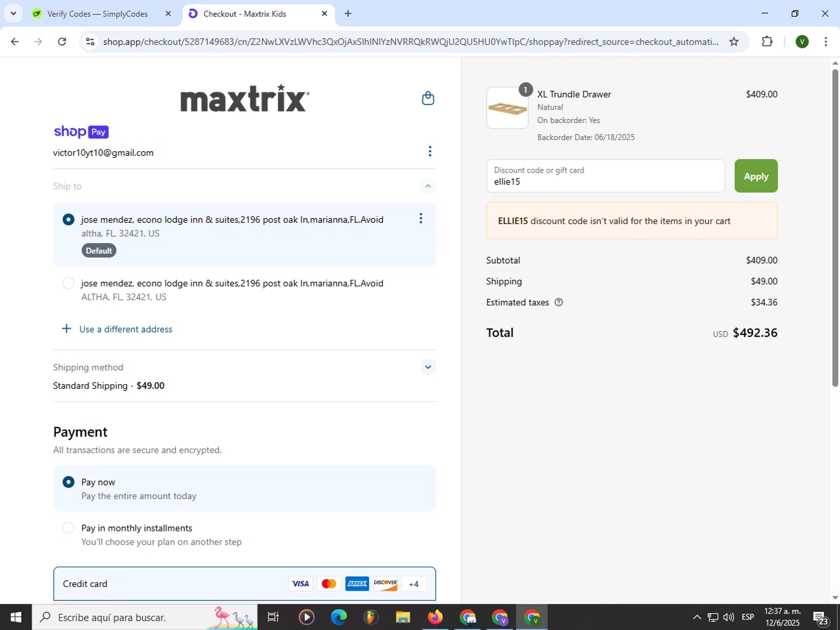Open account options next to victor10yt10@gmail.com
The width and height of the screenshot is (840, 630).
430,152
